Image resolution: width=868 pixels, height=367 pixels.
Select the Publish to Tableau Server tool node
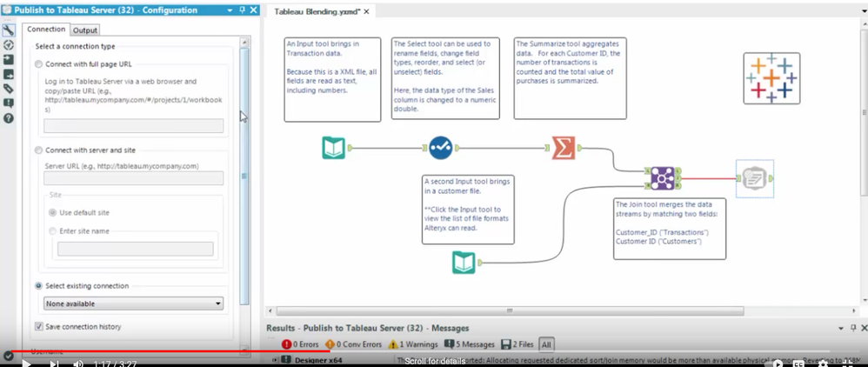click(x=753, y=178)
